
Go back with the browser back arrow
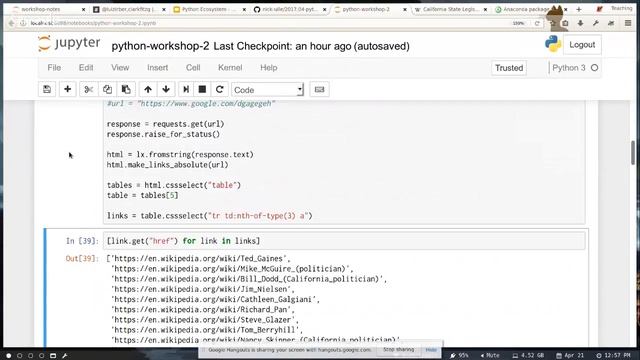click(x=11, y=23)
